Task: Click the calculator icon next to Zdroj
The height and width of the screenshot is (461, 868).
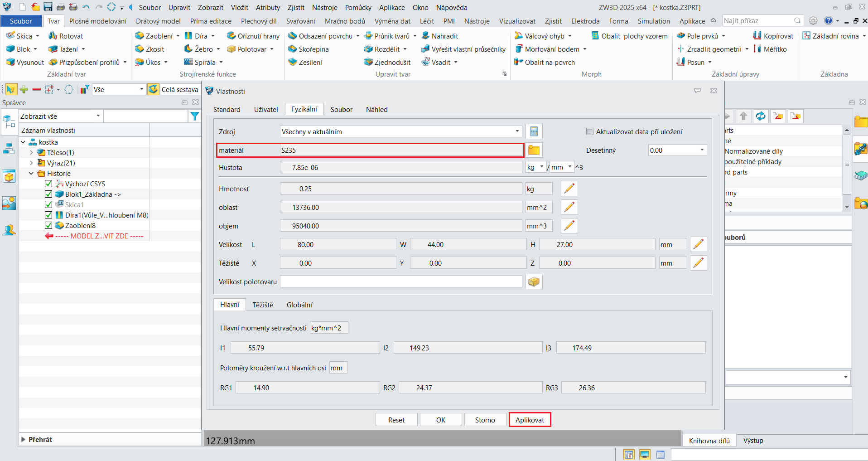Action: [x=534, y=132]
